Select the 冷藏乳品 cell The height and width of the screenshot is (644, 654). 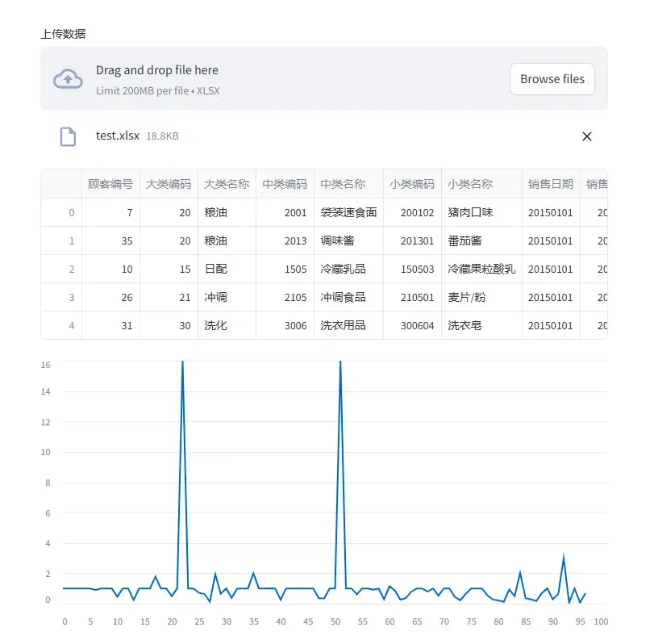(x=342, y=269)
